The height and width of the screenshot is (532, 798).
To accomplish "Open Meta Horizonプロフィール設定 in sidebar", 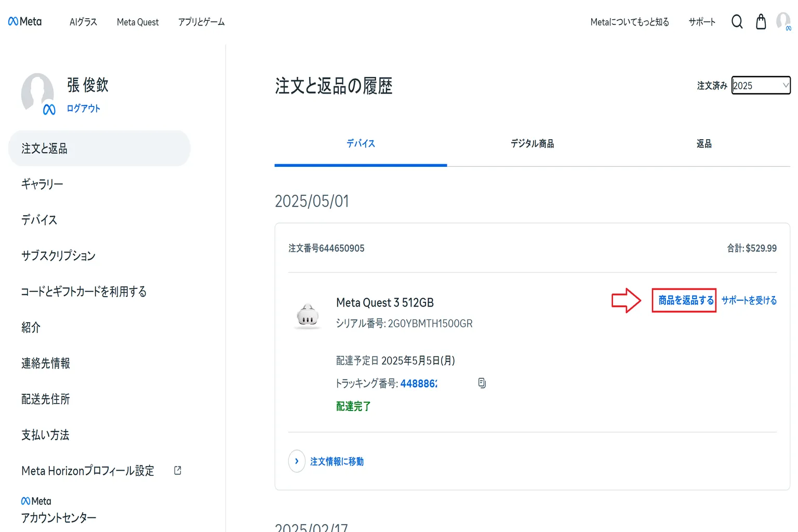I will point(88,471).
